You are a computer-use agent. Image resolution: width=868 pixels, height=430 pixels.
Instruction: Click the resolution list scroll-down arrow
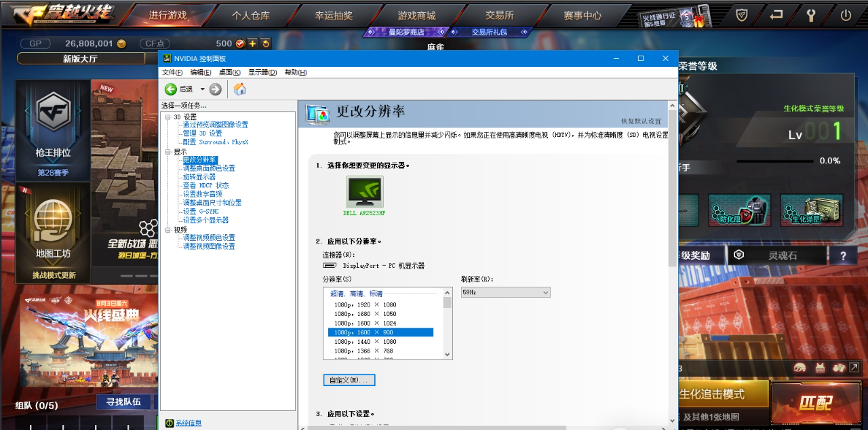click(x=448, y=354)
